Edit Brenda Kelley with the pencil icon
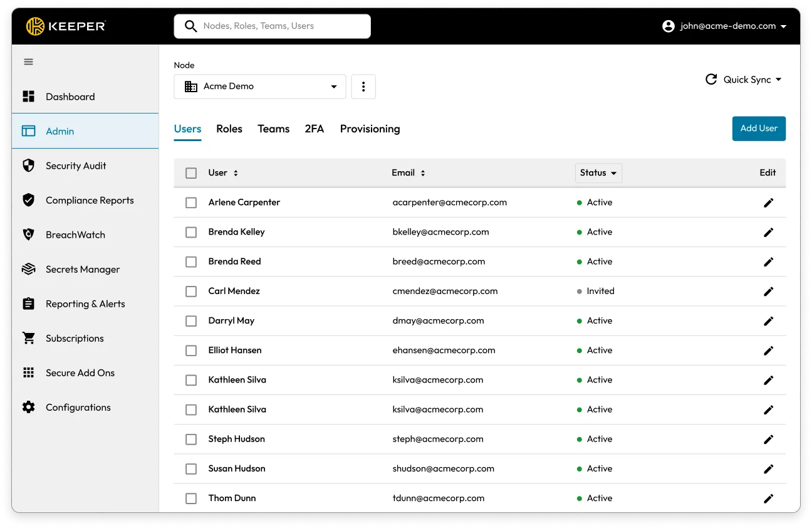 769,232
